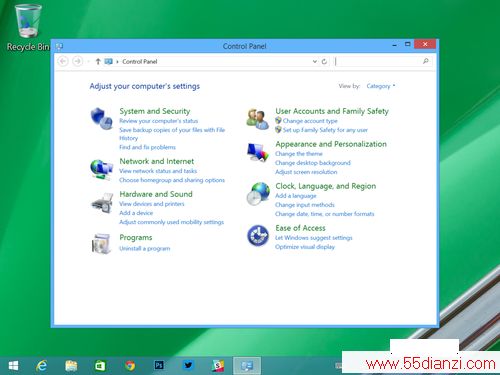Open the Windows Start button
Image resolution: width=500 pixels, height=375 pixels.
[x=13, y=366]
